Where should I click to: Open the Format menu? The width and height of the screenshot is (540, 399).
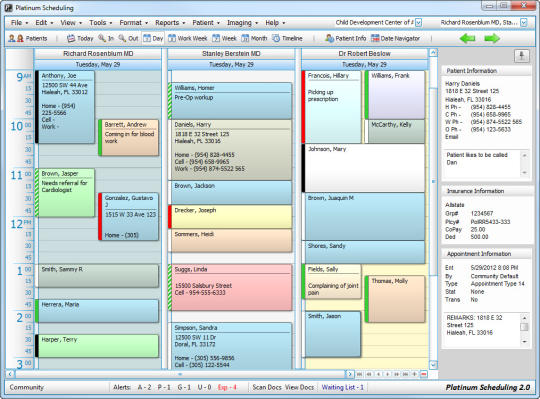pyautogui.click(x=133, y=23)
